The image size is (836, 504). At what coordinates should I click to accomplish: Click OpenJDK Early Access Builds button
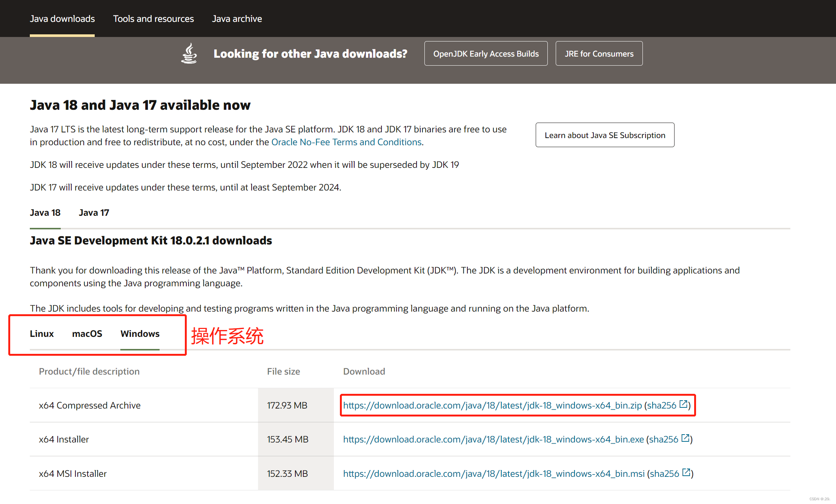click(486, 54)
